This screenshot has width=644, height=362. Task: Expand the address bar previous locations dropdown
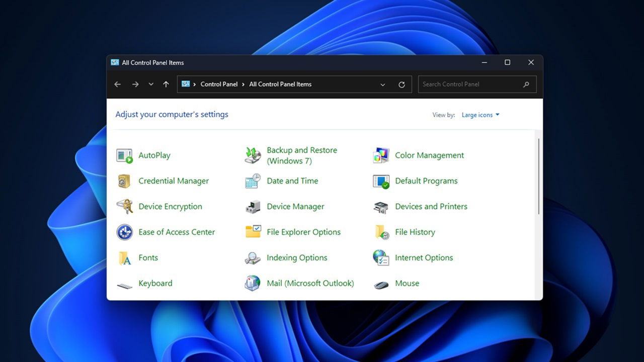[382, 84]
